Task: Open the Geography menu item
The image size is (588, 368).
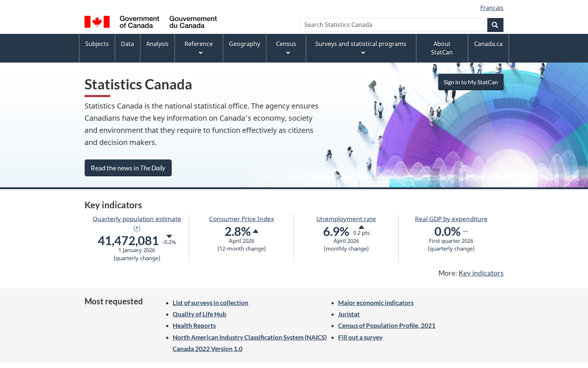Action: [244, 48]
